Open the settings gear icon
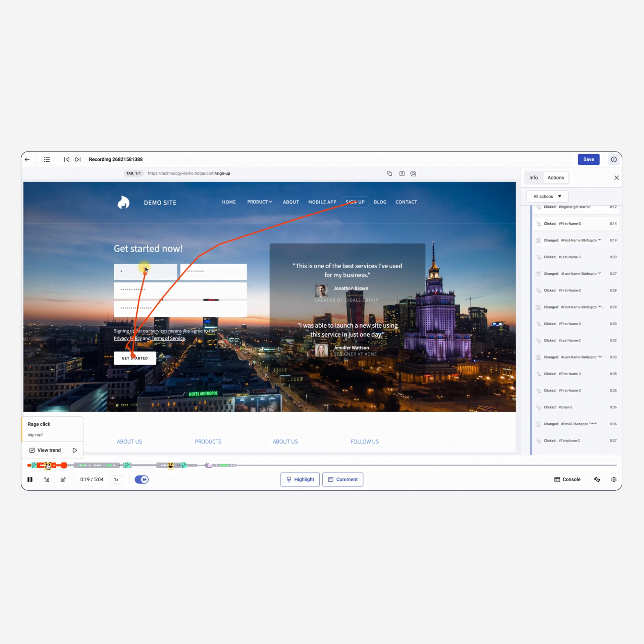This screenshot has height=644, width=644. click(x=614, y=480)
